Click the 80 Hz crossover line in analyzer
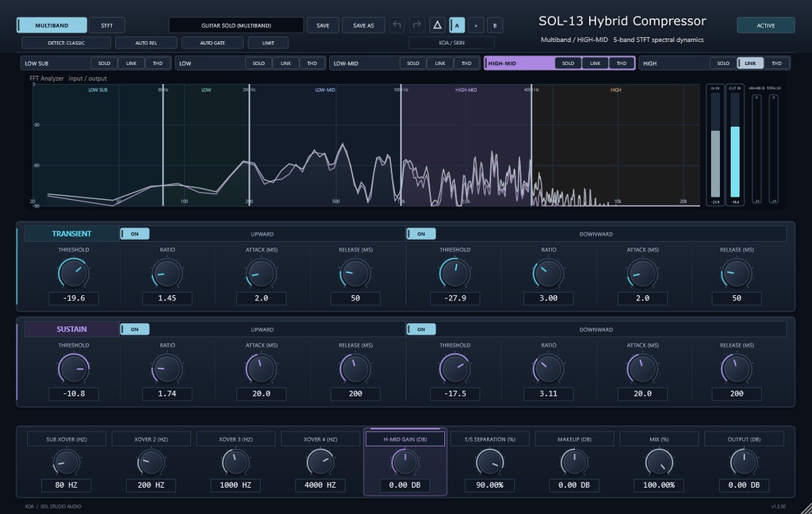The width and height of the screenshot is (812, 514). click(x=163, y=145)
